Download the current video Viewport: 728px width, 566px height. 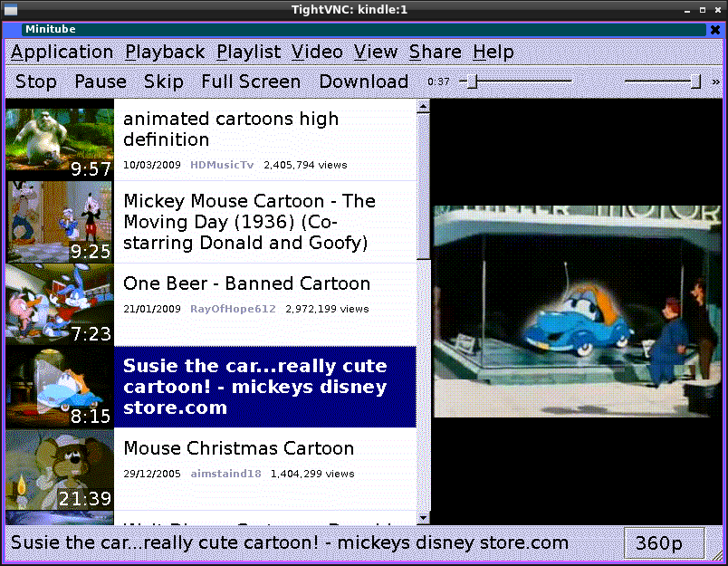point(363,82)
